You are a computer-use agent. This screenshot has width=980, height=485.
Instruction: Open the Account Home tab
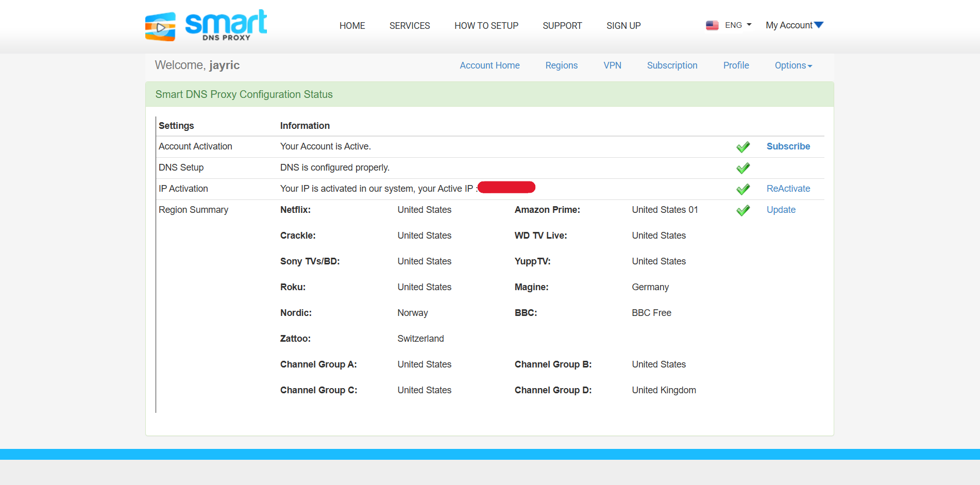point(489,65)
